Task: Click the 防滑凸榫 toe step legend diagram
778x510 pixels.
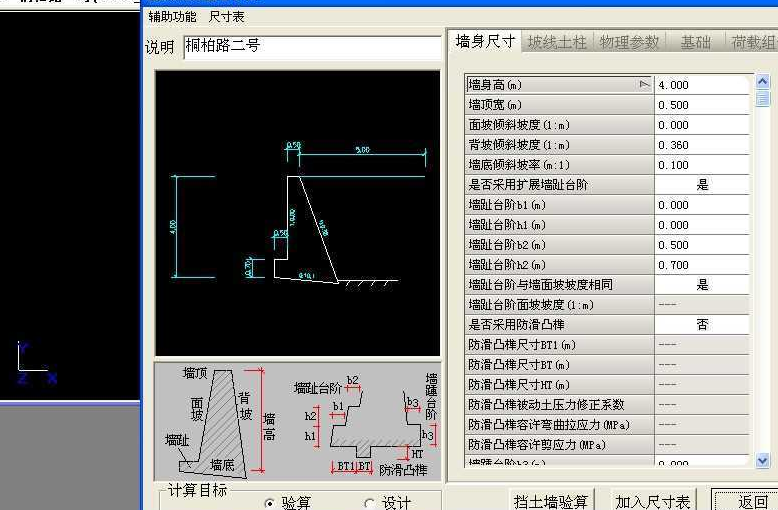Action: point(365,422)
